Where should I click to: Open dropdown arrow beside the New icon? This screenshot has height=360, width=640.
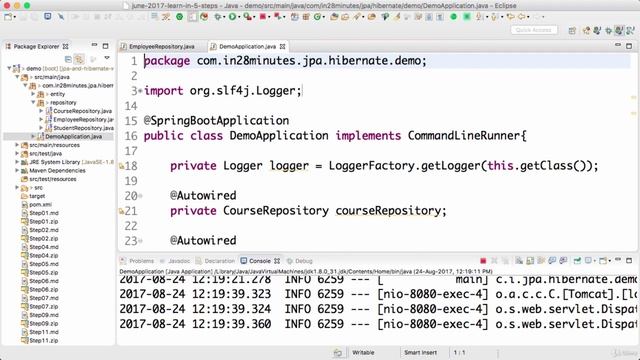[x=15, y=17]
